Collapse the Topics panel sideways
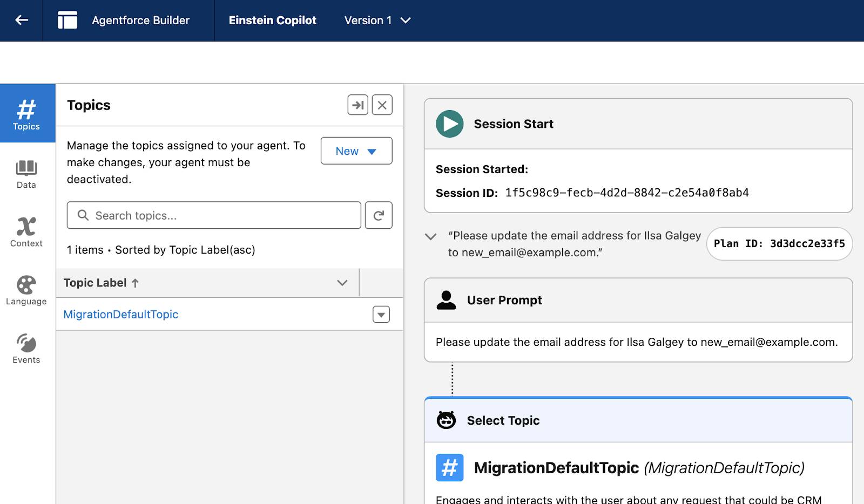864x504 pixels. (357, 105)
